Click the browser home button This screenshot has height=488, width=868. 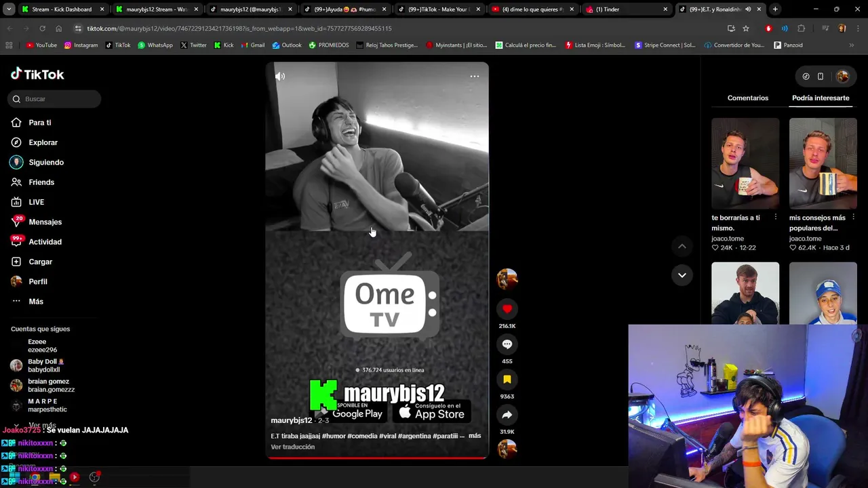(58, 28)
